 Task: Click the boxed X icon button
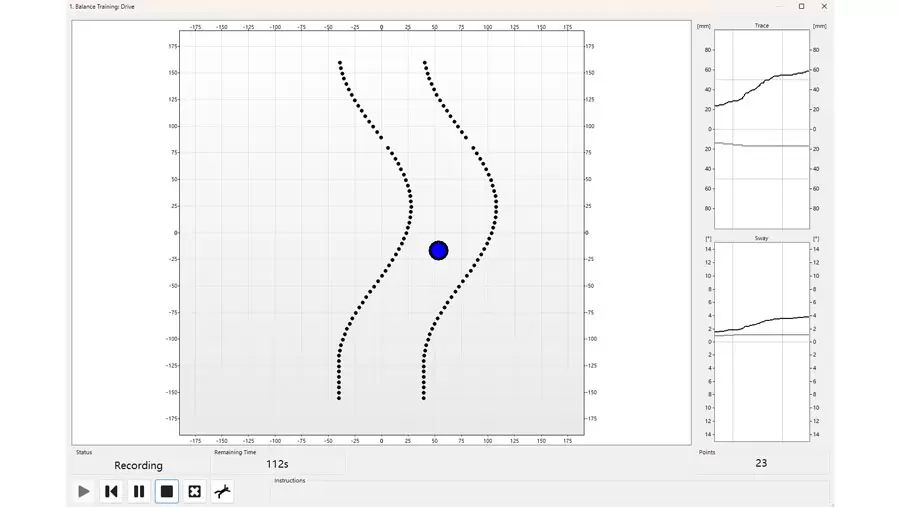pyautogui.click(x=195, y=491)
